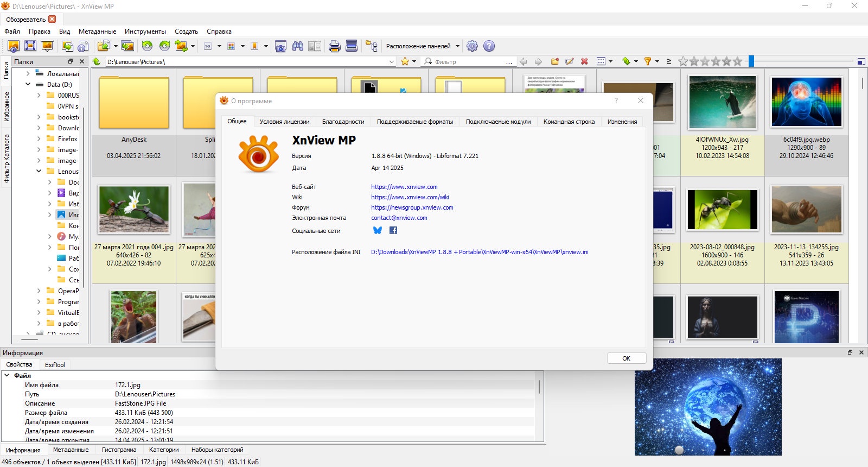
Task: Click the camera screen capture icon
Action: pos(280,46)
